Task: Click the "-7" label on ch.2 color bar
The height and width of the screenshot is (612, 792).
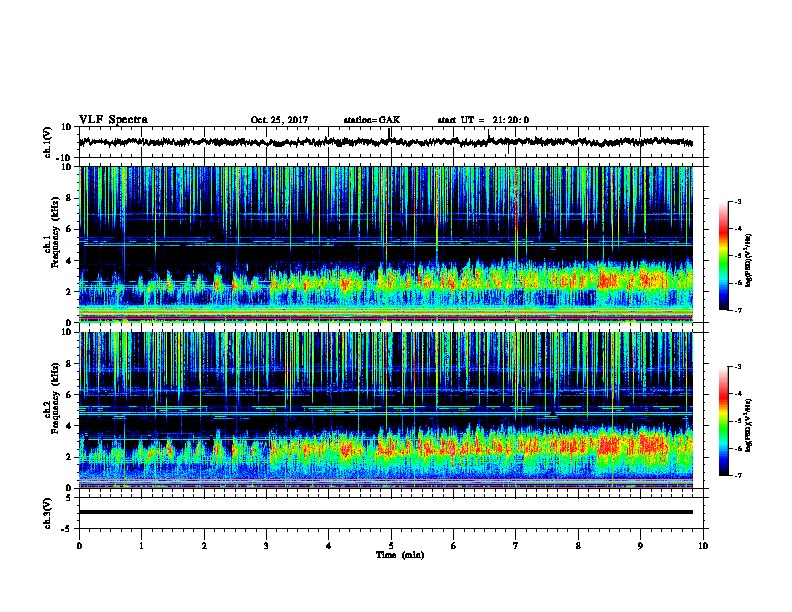Action: pyautogui.click(x=738, y=476)
